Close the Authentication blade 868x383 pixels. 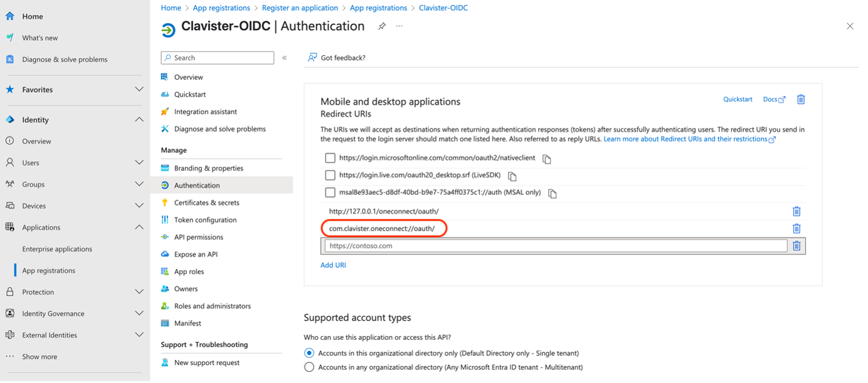[x=850, y=26]
